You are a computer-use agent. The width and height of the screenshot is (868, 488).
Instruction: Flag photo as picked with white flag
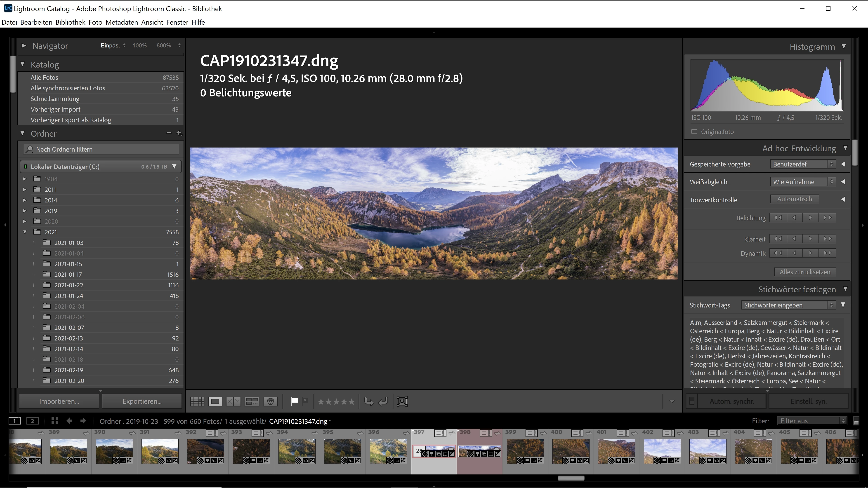click(294, 401)
